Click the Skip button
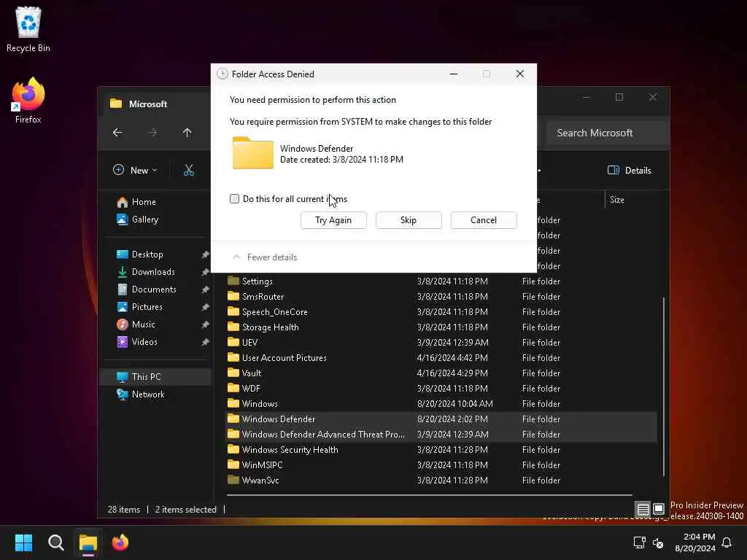 coord(409,220)
